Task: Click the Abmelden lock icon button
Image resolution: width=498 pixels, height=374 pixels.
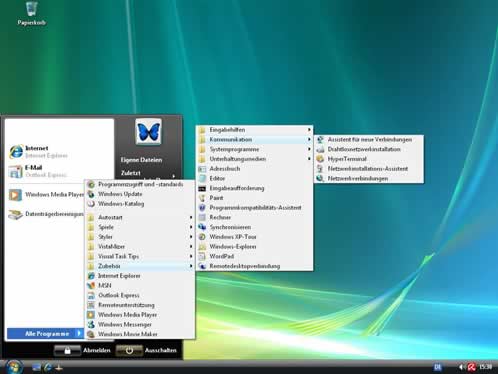Action: 67,350
